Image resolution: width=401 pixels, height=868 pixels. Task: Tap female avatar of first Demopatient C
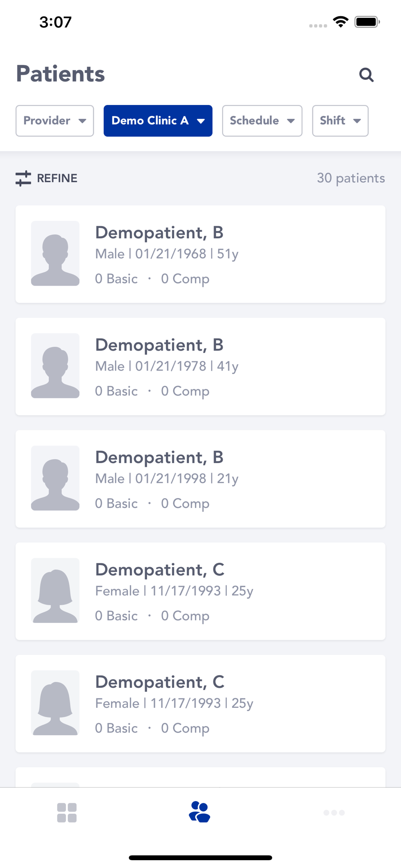pyautogui.click(x=55, y=591)
